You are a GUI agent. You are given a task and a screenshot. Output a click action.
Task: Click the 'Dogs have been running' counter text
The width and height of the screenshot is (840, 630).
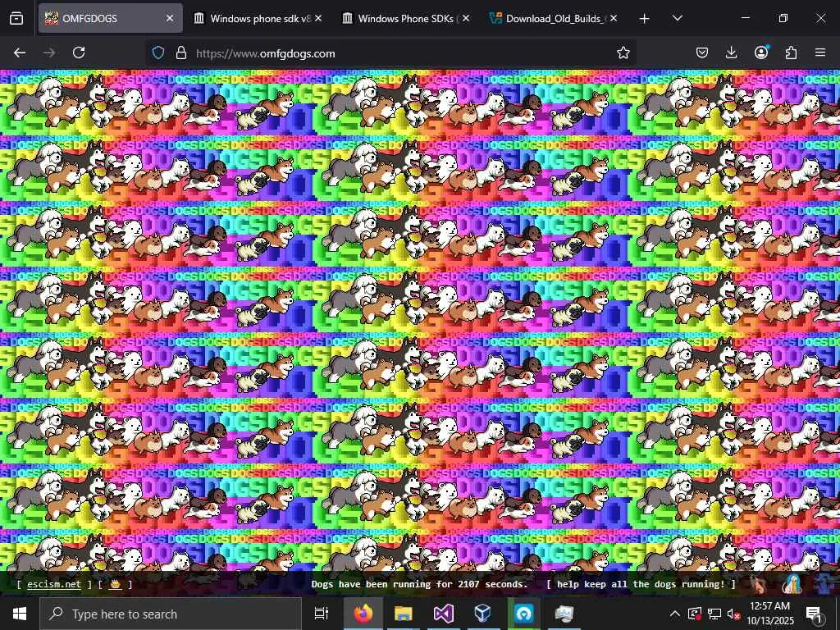click(x=419, y=584)
